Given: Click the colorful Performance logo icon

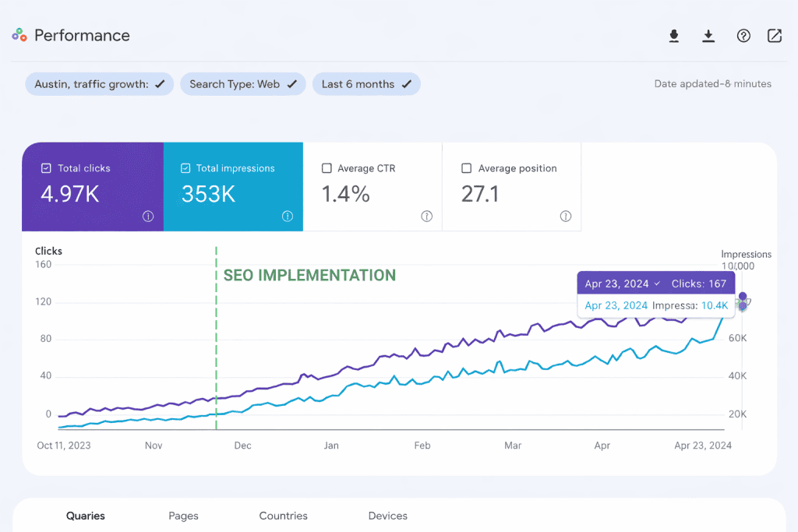Looking at the screenshot, I should pyautogui.click(x=17, y=35).
